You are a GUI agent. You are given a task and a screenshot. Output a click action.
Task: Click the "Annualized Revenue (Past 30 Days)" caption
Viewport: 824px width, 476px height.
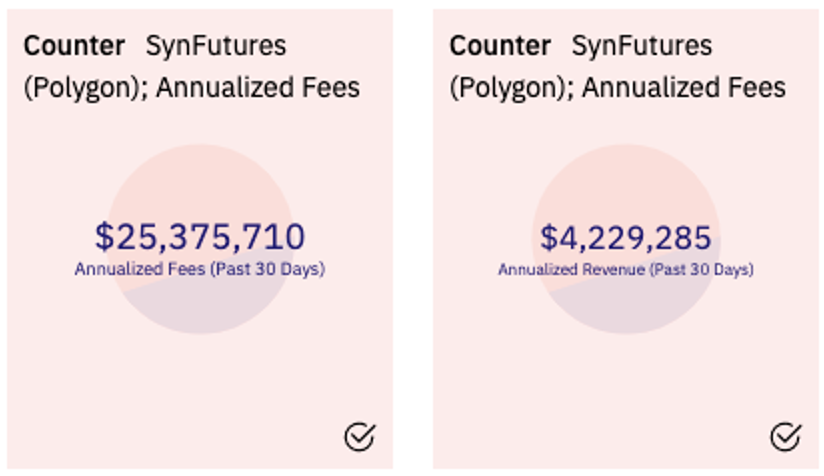(625, 269)
